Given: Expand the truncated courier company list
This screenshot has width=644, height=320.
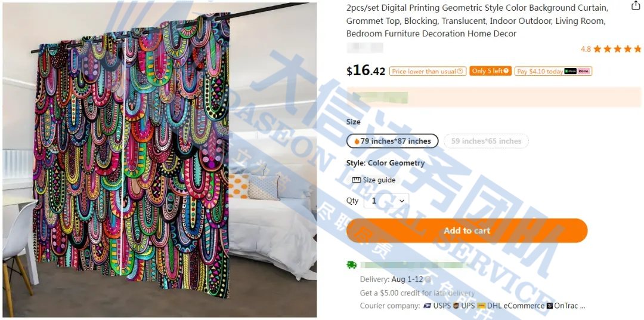Looking at the screenshot, I should tap(581, 306).
